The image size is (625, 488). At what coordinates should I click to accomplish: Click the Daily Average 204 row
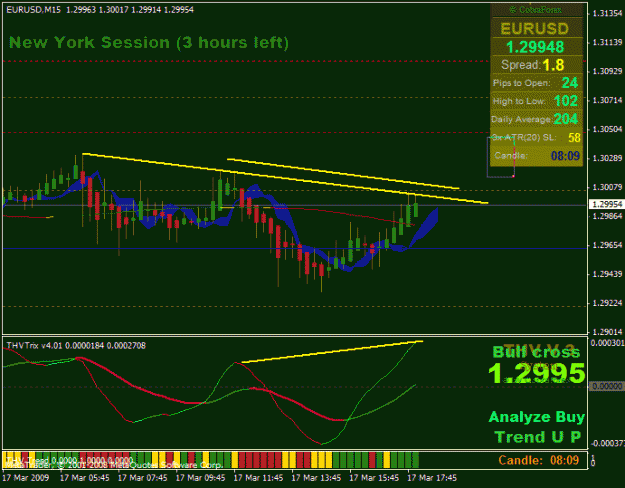(x=535, y=119)
